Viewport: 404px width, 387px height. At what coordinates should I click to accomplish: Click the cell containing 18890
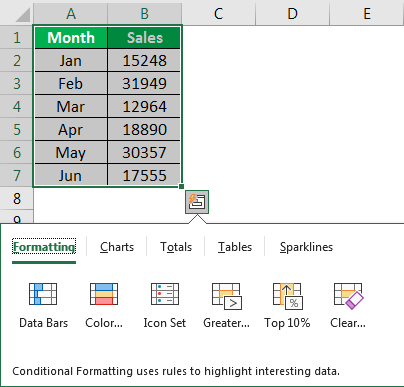point(144,129)
